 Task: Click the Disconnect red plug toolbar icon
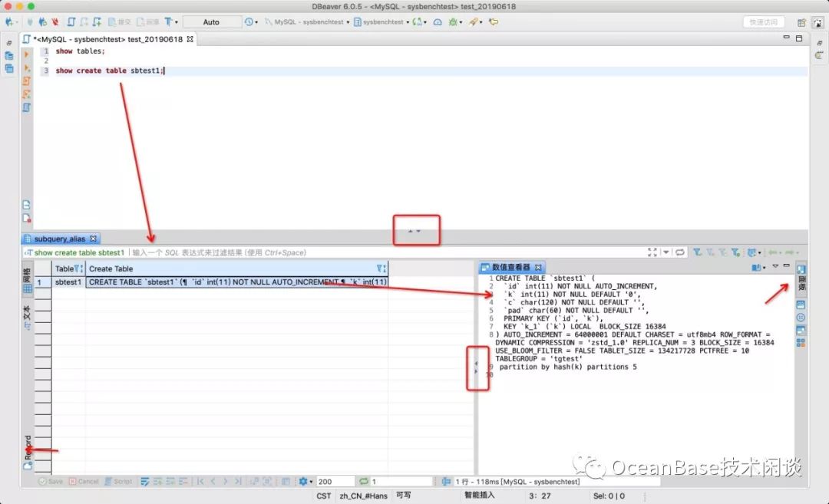tap(55, 22)
